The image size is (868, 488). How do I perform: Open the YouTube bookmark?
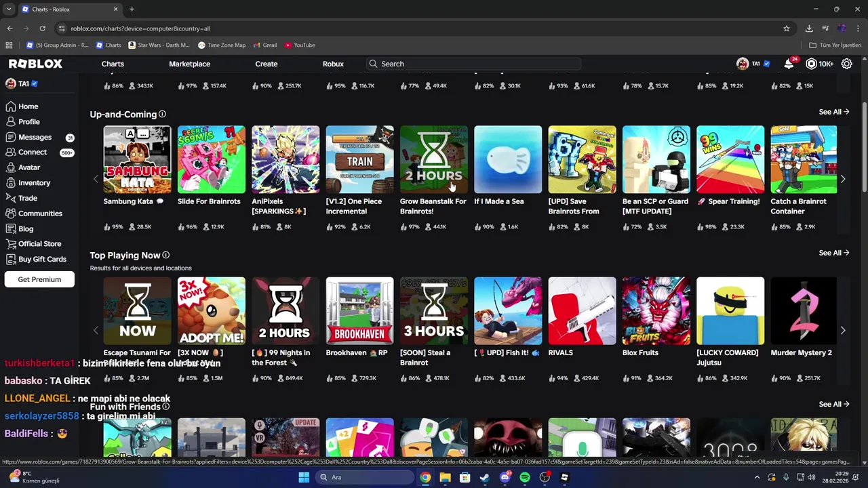click(x=300, y=45)
